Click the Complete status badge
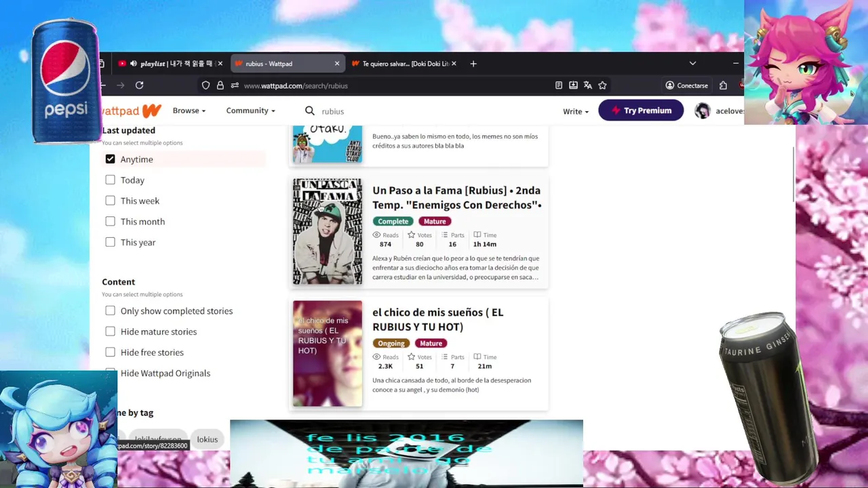This screenshot has height=488, width=868. (393, 221)
